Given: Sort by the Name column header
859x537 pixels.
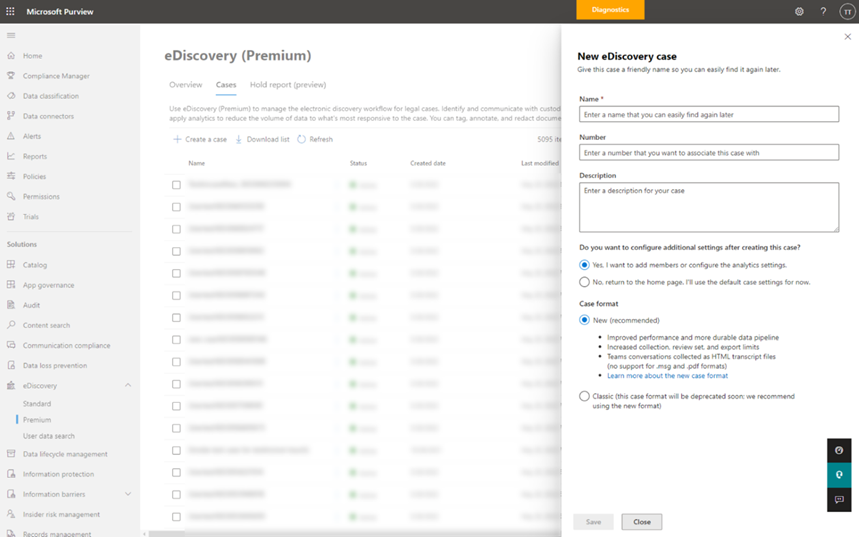Looking at the screenshot, I should coord(197,163).
